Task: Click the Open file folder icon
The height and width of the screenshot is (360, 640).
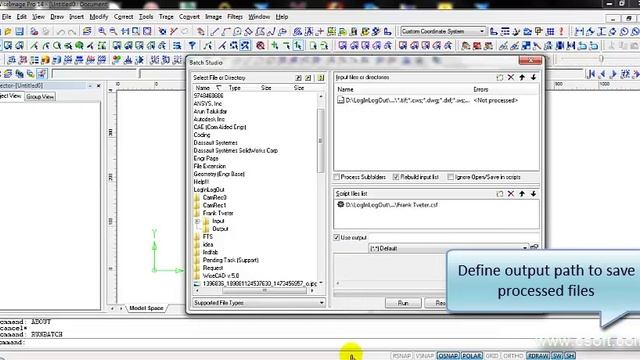Action: tap(8, 31)
